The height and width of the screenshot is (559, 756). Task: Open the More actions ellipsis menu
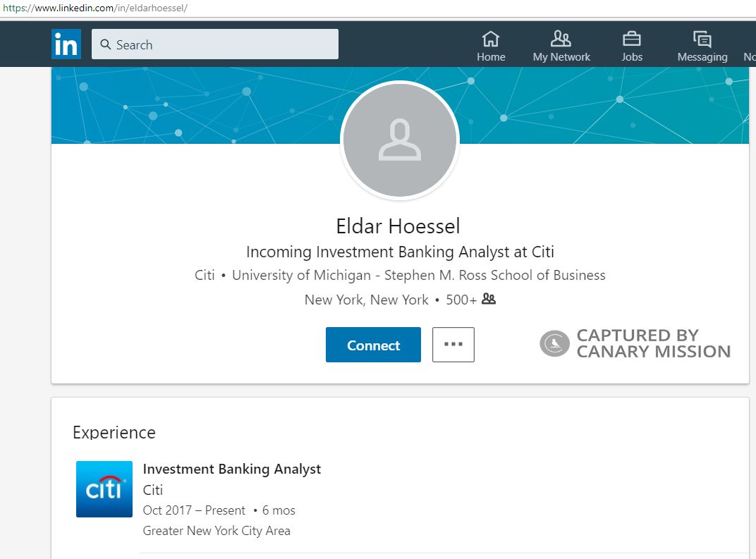(453, 345)
